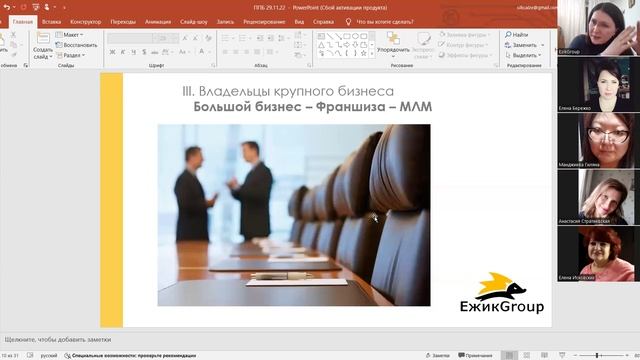Image resolution: width=640 pixels, height=360 pixels.
Task: Click the accessibility check status message
Action: tap(130, 356)
